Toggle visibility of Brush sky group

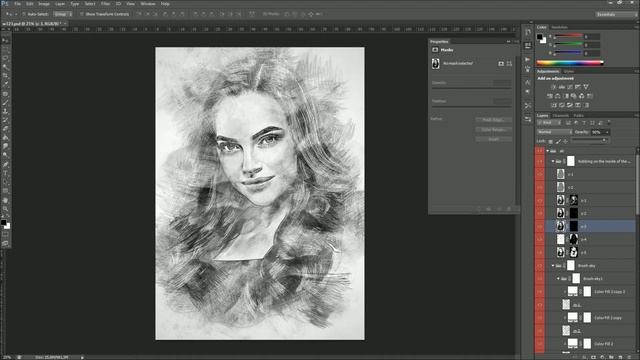tap(540, 266)
